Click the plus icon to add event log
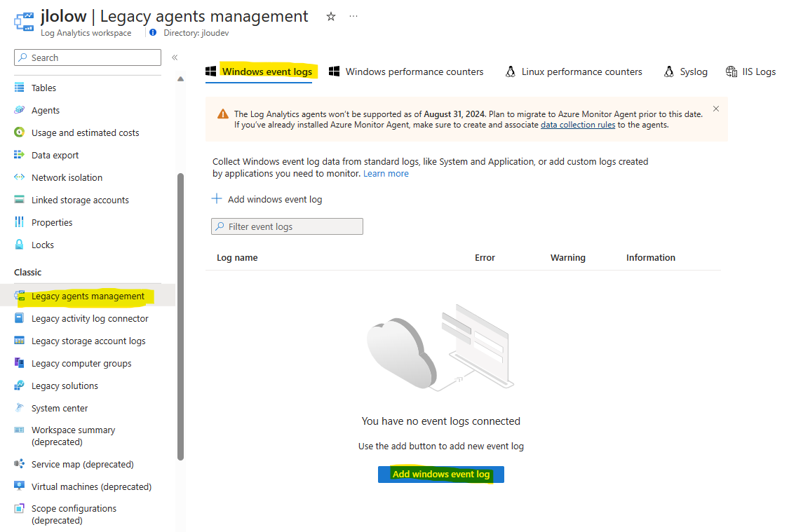789x532 pixels. coord(217,198)
